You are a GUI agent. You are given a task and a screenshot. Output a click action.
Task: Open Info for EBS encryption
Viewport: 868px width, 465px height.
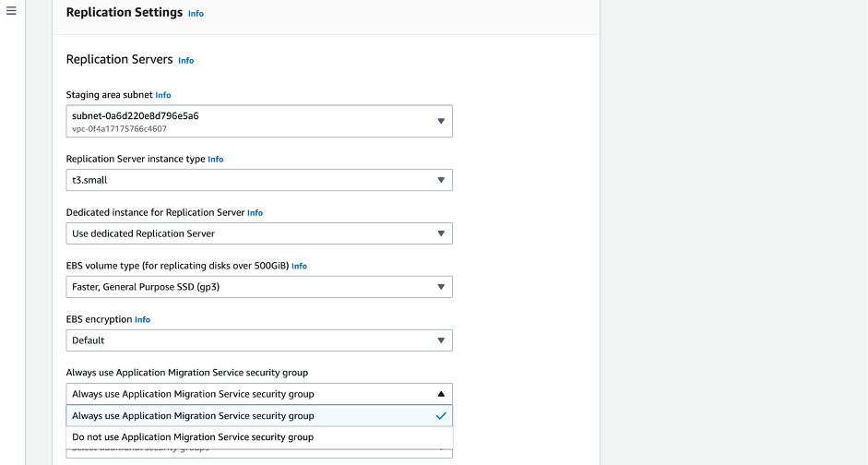click(142, 319)
